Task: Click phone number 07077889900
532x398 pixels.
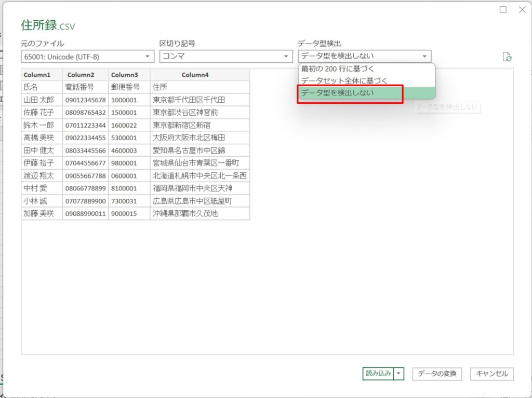Action: pyautogui.click(x=86, y=201)
